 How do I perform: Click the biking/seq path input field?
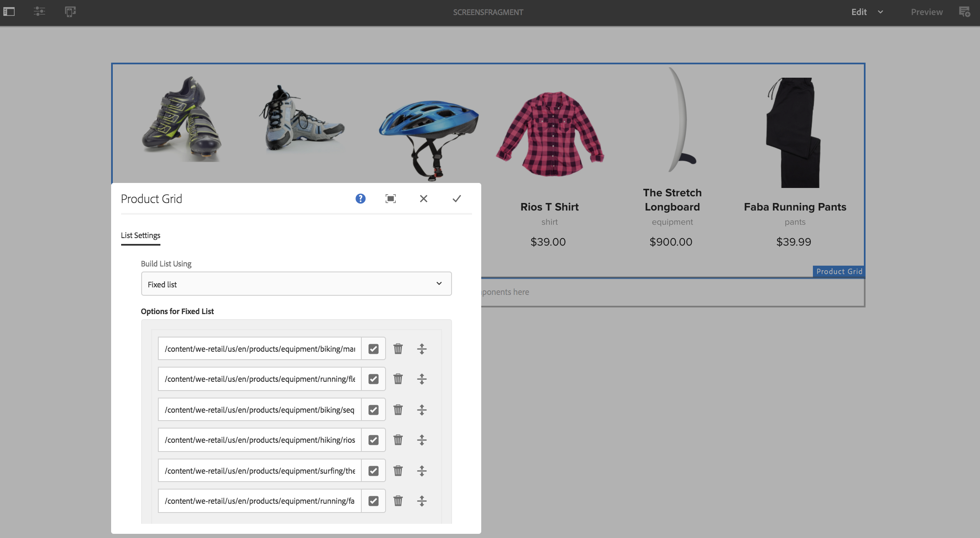coord(259,410)
